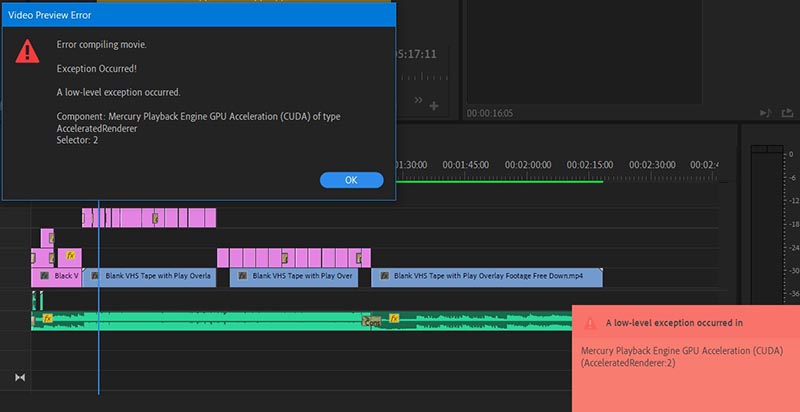Click '(AcceleratedRenderer:2)' in the red notification

628,364
